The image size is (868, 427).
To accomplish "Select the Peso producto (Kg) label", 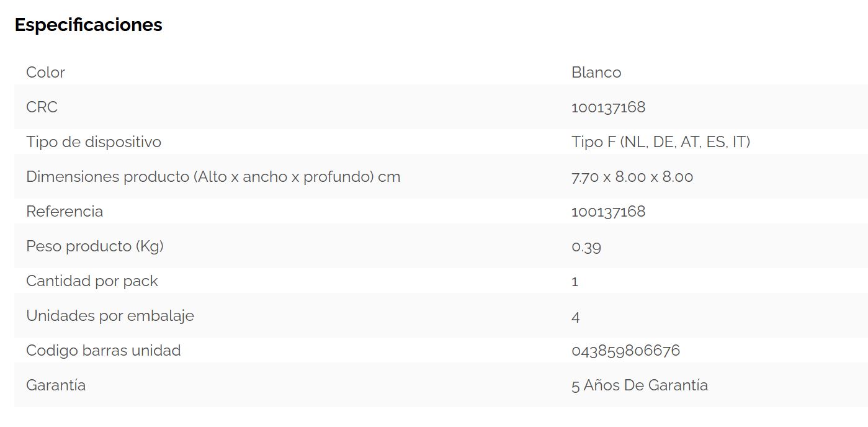I will pyautogui.click(x=95, y=246).
